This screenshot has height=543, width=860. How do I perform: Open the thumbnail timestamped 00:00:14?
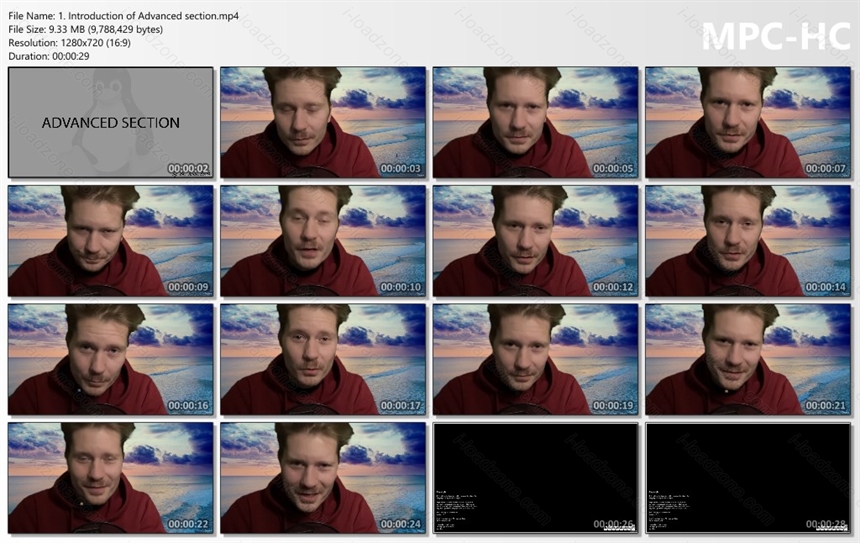(748, 241)
